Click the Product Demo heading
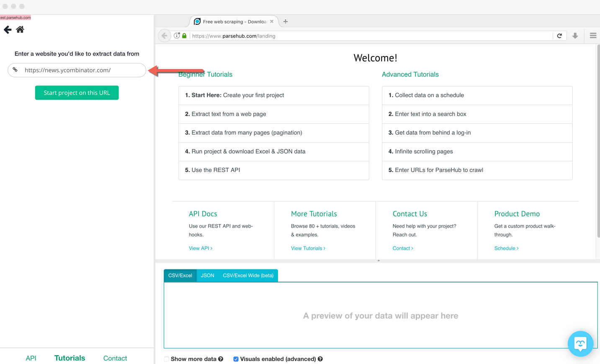Image resolution: width=600 pixels, height=364 pixels. click(517, 214)
